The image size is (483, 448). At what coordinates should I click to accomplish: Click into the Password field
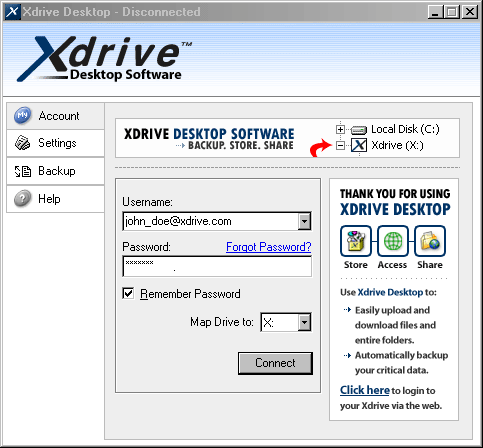point(217,266)
